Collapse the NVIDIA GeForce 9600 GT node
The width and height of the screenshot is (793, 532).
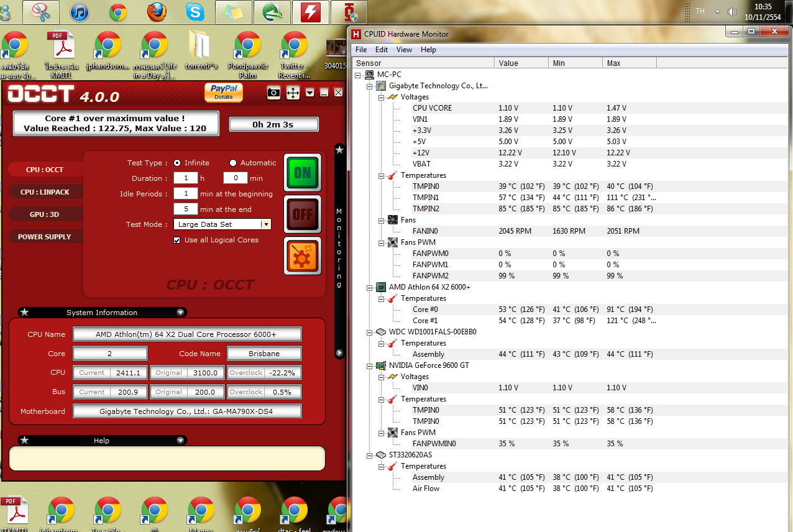coord(370,365)
